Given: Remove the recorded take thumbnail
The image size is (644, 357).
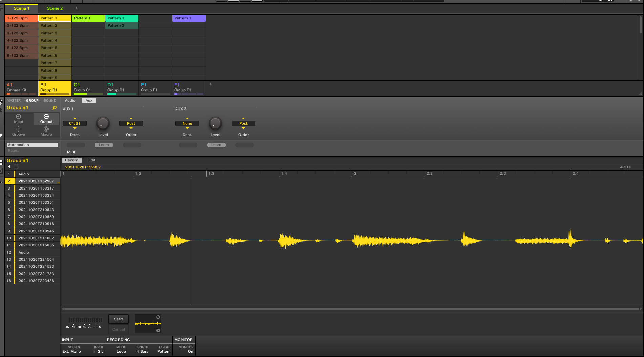Looking at the screenshot, I should pyautogui.click(x=158, y=317).
